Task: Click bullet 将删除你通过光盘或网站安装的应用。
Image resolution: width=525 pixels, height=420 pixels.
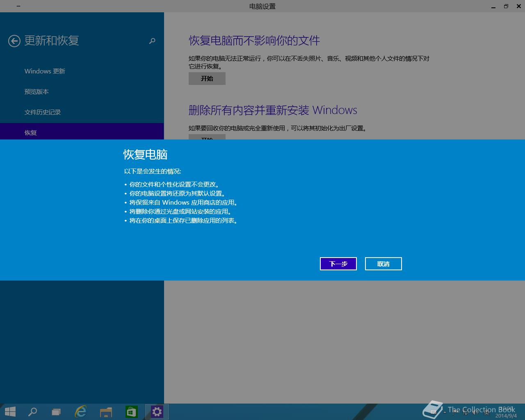Action: click(x=181, y=212)
